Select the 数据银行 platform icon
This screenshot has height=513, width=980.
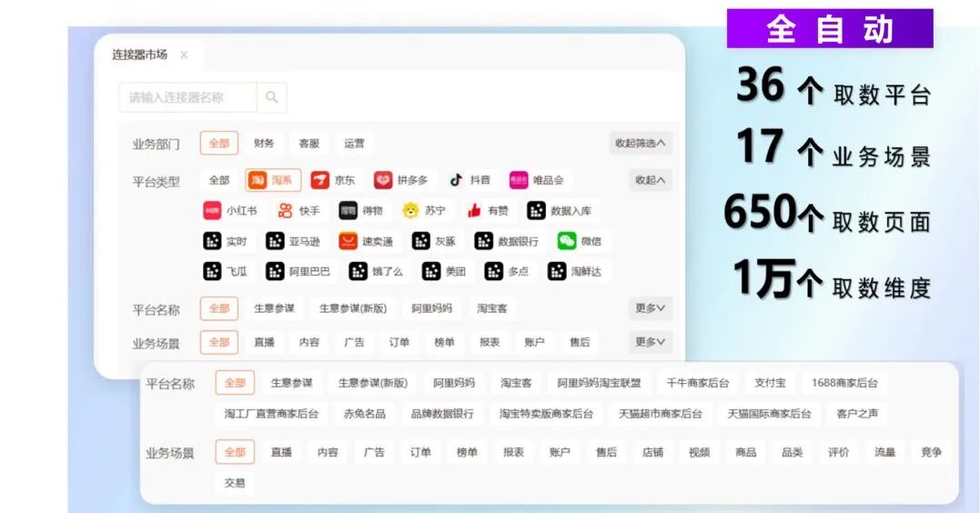484,240
